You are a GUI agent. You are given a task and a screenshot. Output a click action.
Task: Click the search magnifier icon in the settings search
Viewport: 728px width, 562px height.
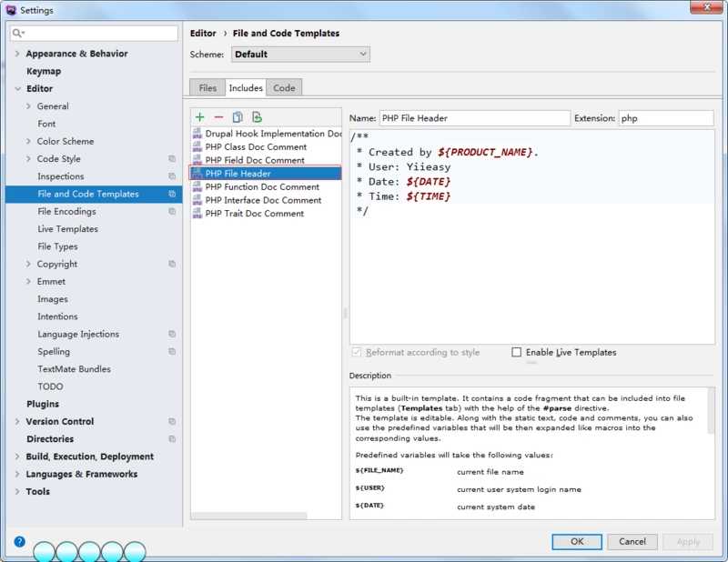click(x=17, y=33)
